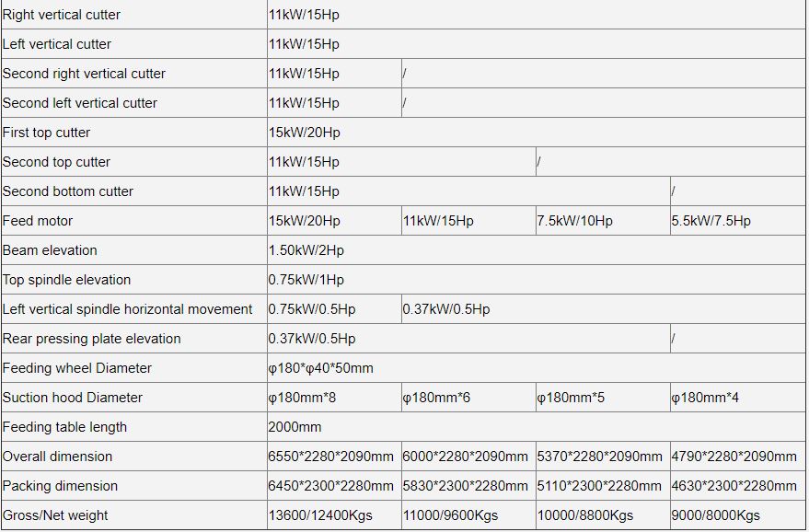This screenshot has height=532, width=809.
Task: Click the 13600/12400Kgs weight cell
Action: click(320, 515)
